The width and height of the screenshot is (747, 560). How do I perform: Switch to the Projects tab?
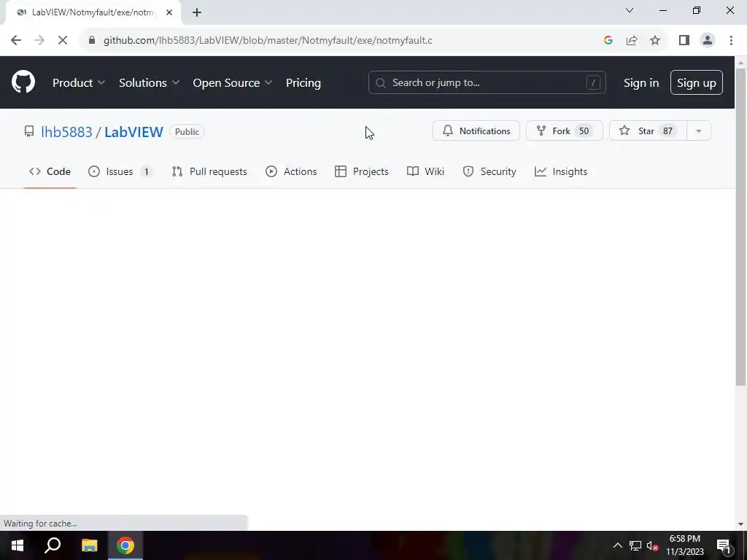coord(362,171)
